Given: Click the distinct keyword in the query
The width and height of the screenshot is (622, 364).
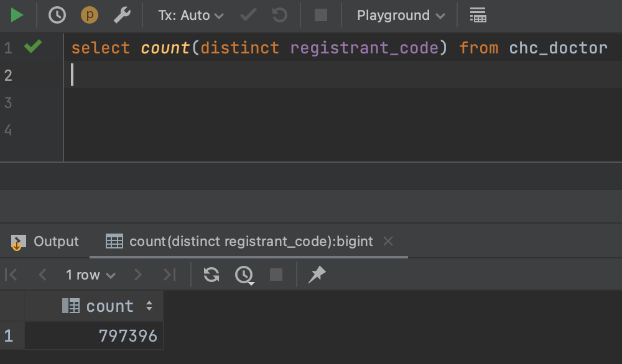Looking at the screenshot, I should (239, 48).
